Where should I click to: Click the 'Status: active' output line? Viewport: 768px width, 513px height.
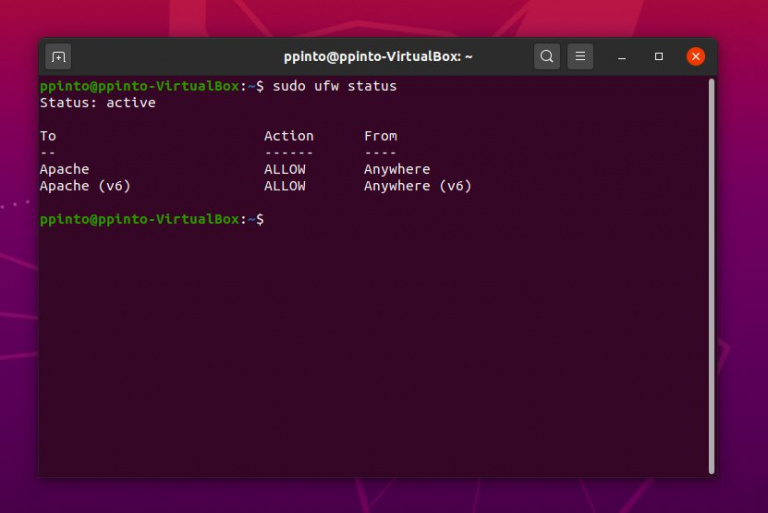coord(98,102)
